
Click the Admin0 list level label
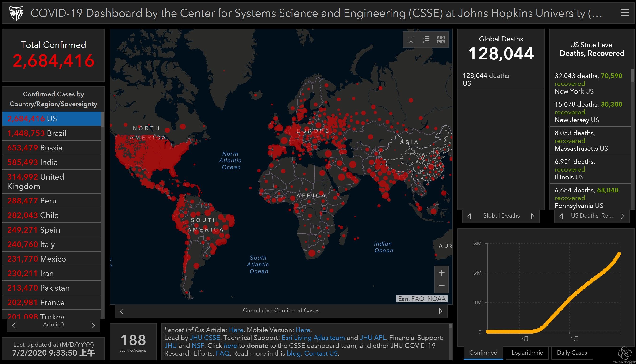coord(53,324)
